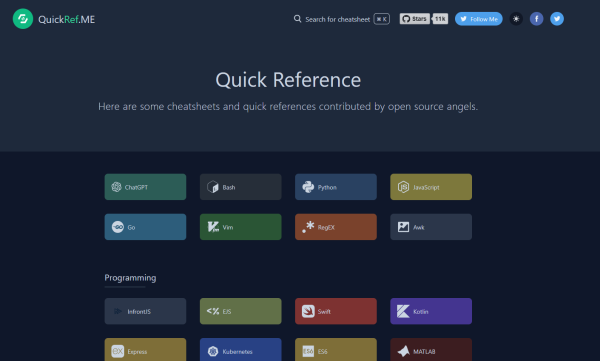Screen dimensions: 600x361
Task: Open the JavaScript cheatsheet card
Action: coord(431,187)
